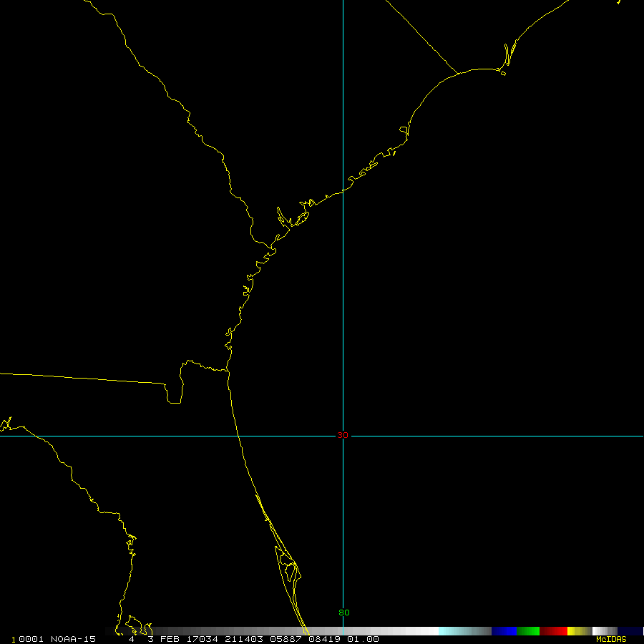Click the line value 05887
644x644 pixels.
click(286, 639)
